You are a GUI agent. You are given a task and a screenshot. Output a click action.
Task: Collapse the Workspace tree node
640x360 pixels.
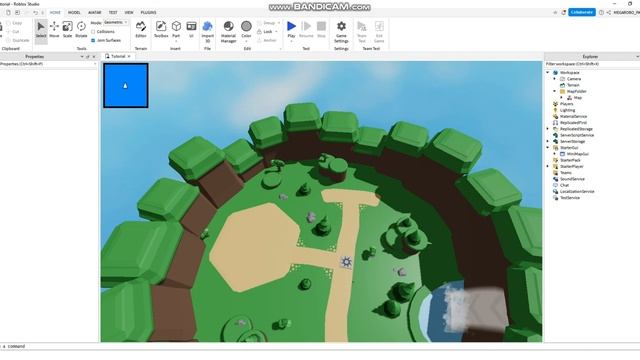tap(548, 73)
